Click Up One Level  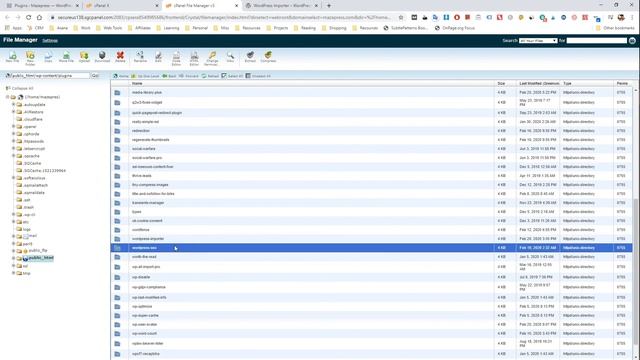point(145,76)
